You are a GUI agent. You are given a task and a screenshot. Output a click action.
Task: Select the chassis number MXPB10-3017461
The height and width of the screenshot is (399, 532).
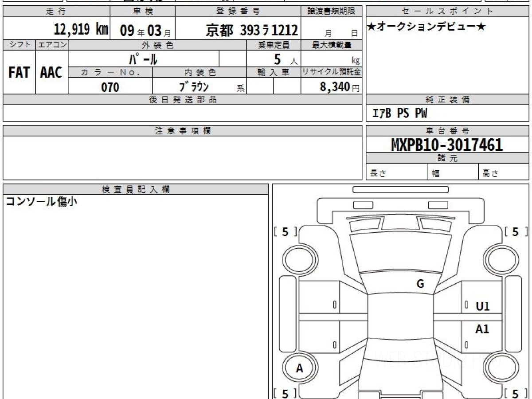click(x=447, y=145)
